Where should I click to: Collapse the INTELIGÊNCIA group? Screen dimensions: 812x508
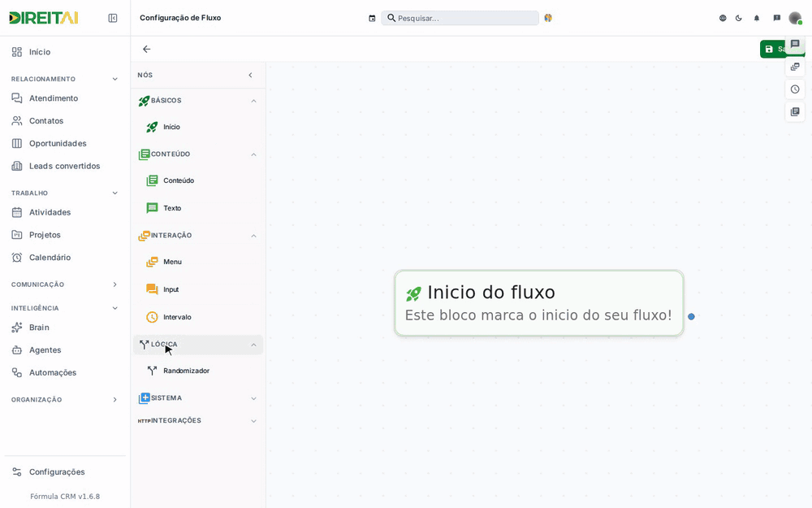(115, 308)
